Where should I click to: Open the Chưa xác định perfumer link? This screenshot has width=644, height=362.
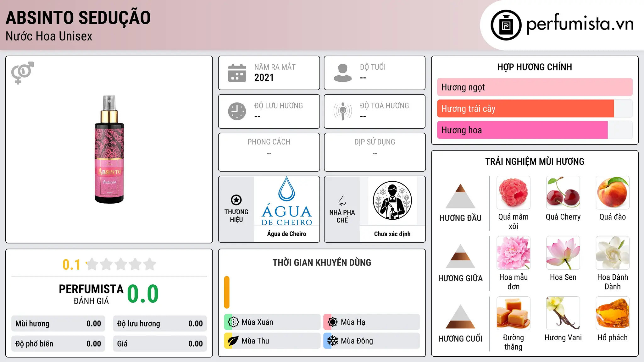pyautogui.click(x=392, y=234)
